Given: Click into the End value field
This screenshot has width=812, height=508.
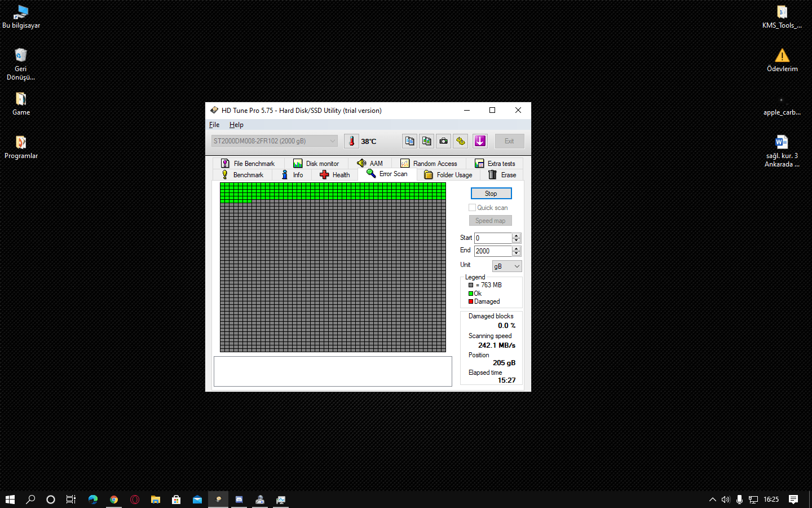Looking at the screenshot, I should (x=493, y=251).
